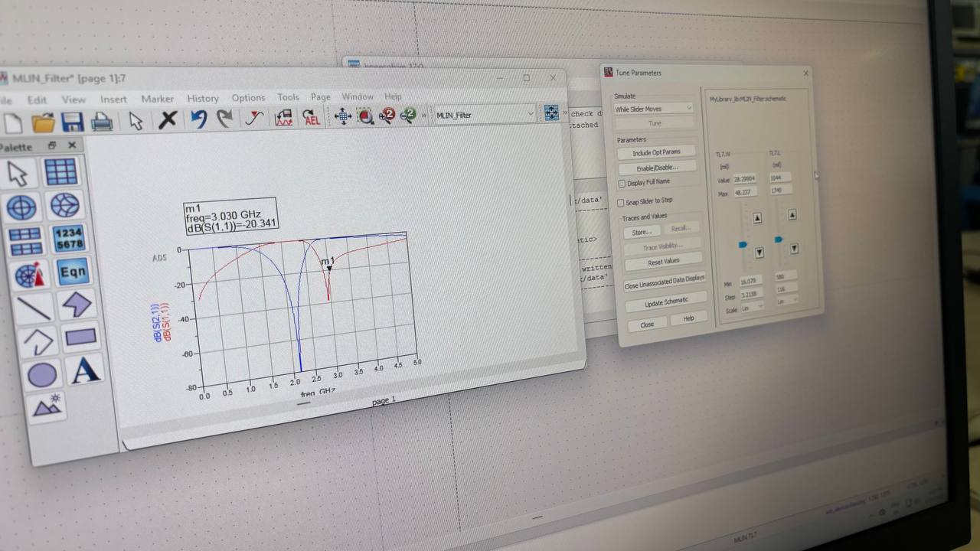Click the Eqn equation palette button

point(73,272)
